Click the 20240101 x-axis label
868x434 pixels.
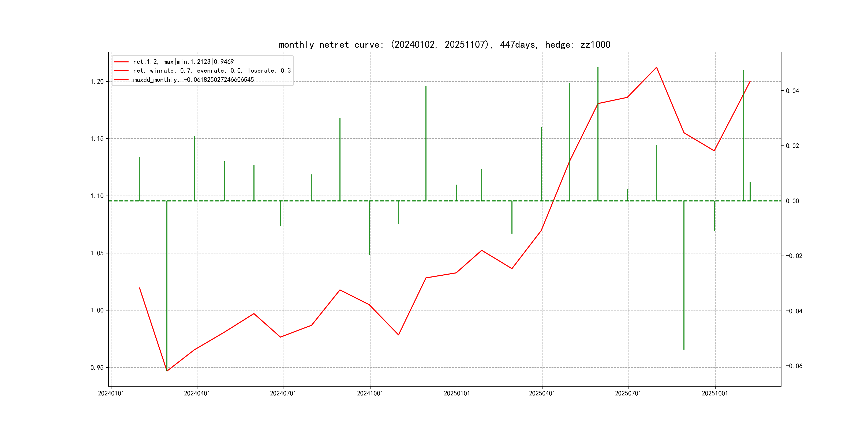[111, 393]
